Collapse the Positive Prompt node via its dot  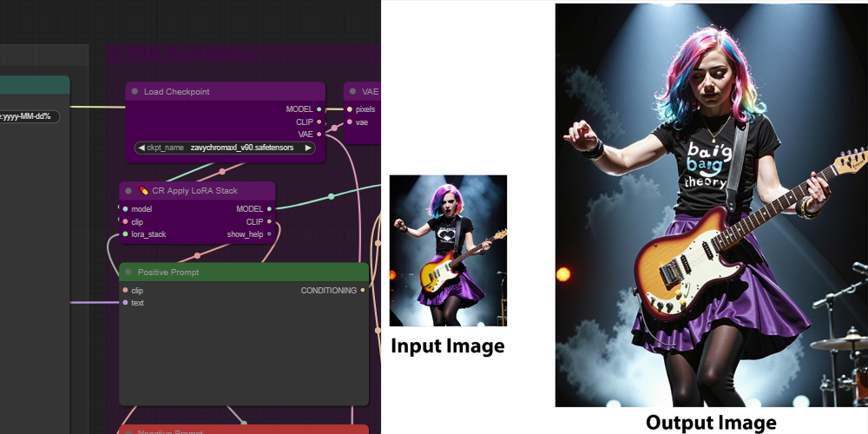tap(128, 273)
